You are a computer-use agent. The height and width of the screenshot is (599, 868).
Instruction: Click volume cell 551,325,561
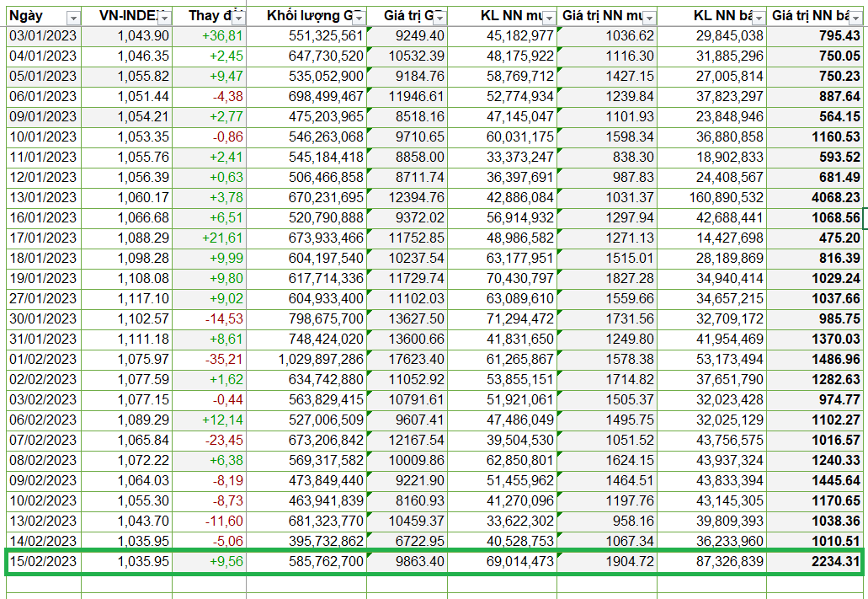coord(306,36)
